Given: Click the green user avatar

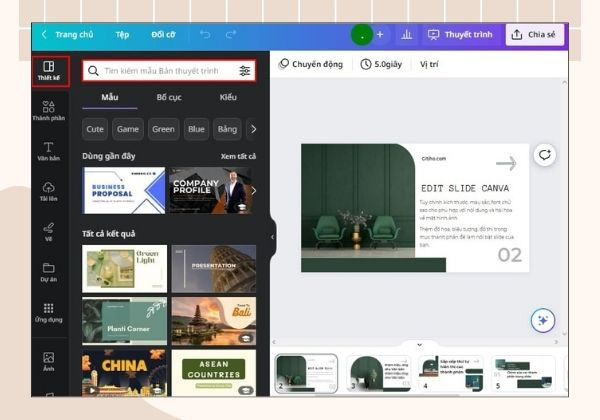Looking at the screenshot, I should (x=362, y=35).
